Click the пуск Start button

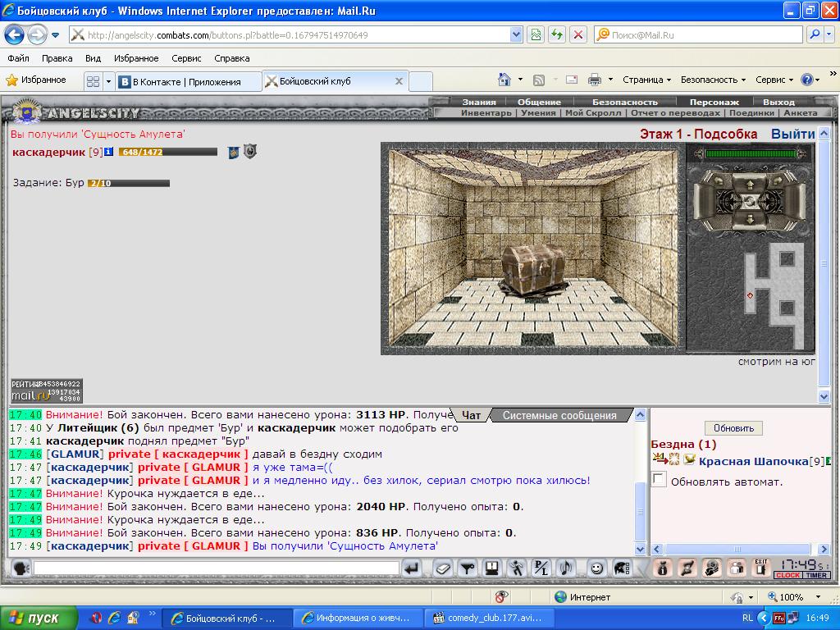pos(39,618)
